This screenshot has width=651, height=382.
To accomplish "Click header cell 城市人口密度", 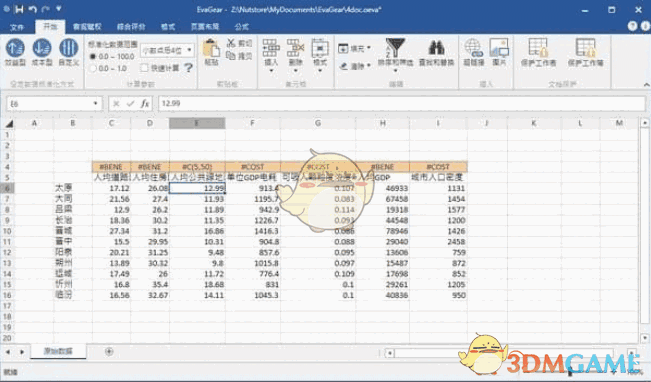I will (438, 177).
